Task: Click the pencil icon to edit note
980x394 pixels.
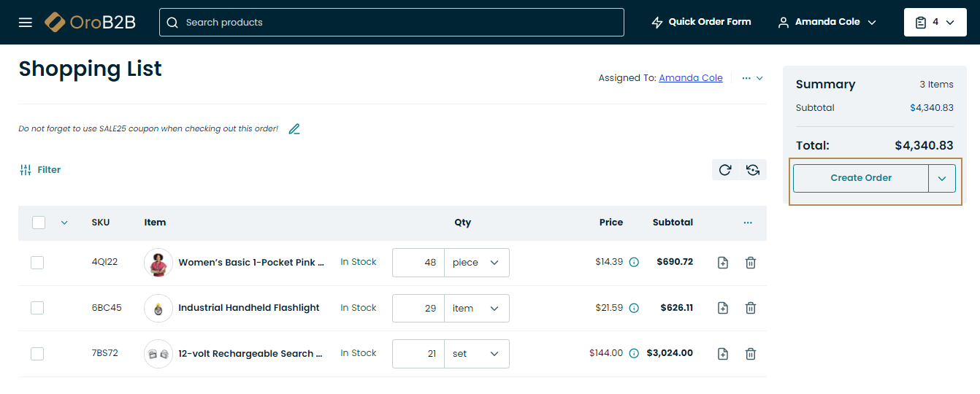Action: [294, 129]
